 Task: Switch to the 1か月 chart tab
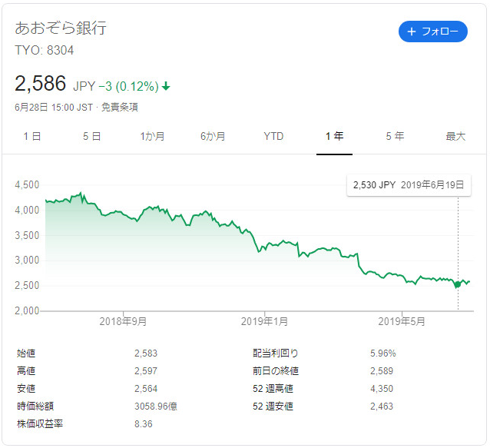(152, 136)
